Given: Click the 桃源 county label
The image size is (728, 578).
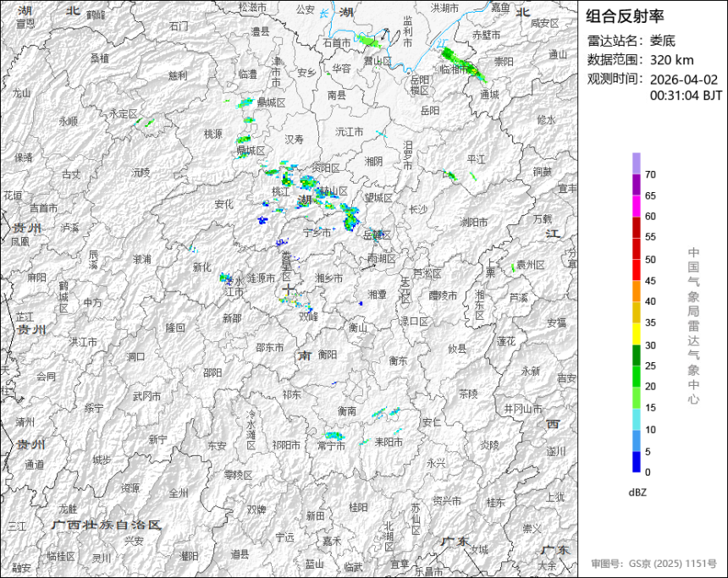Looking at the screenshot, I should click(x=213, y=134).
